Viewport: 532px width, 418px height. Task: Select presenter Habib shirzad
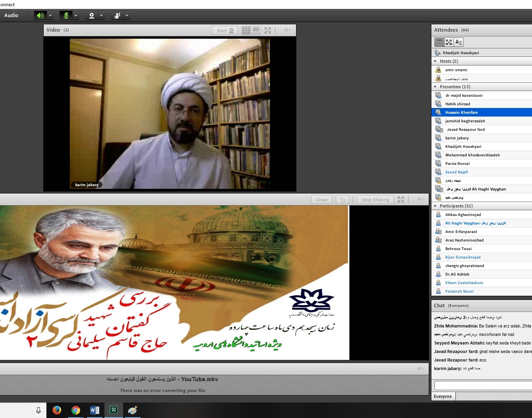pyautogui.click(x=482, y=104)
